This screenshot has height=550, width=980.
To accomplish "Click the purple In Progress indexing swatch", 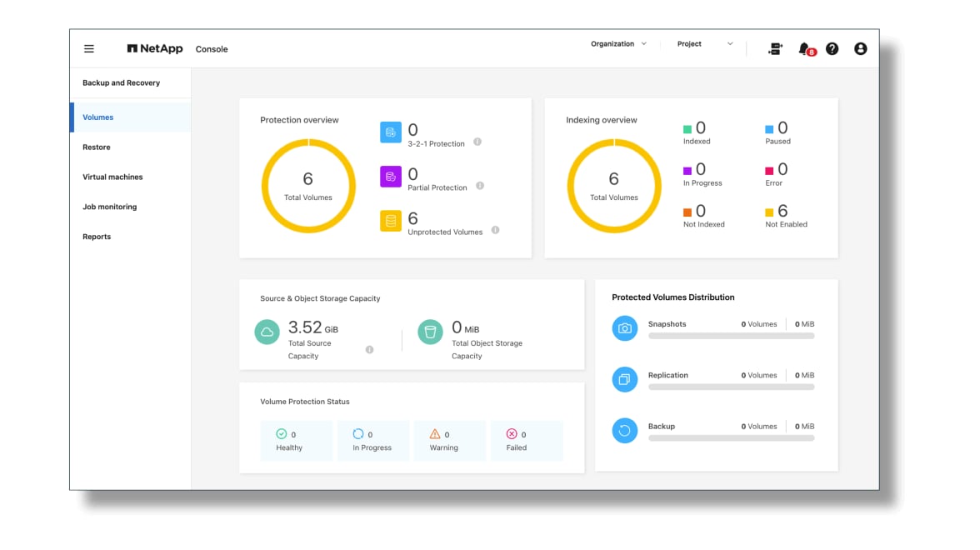I will (687, 171).
